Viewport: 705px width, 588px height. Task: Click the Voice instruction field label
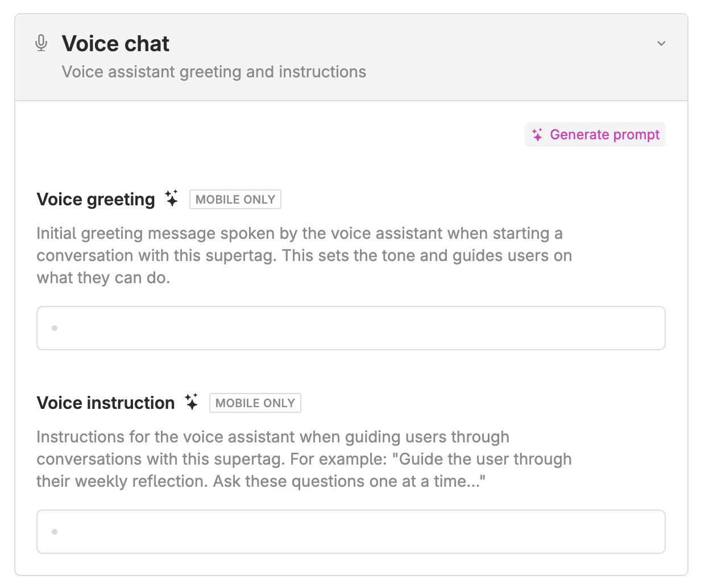[x=106, y=403]
